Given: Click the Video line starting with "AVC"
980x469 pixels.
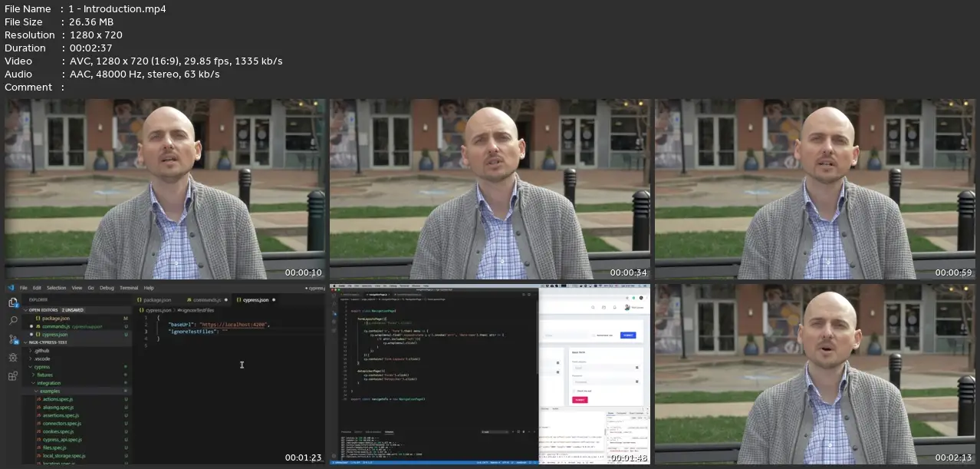Looking at the screenshot, I should (176, 61).
